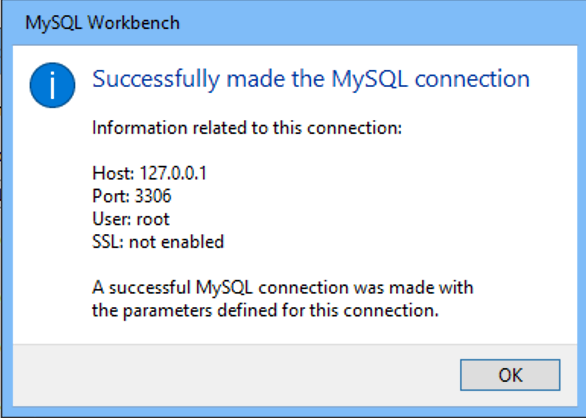Click the 'Port:' label
The image size is (586, 418).
111,196
